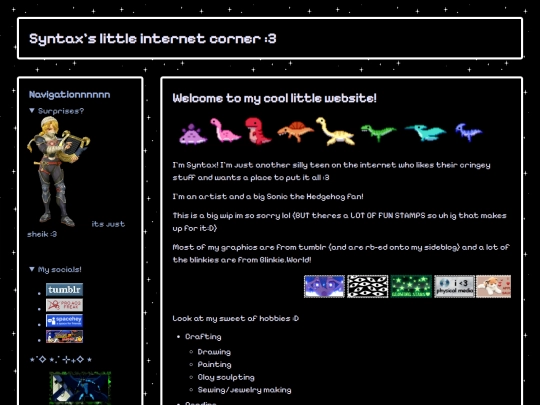Click the "its just sheik :3" caption

click(x=76, y=229)
